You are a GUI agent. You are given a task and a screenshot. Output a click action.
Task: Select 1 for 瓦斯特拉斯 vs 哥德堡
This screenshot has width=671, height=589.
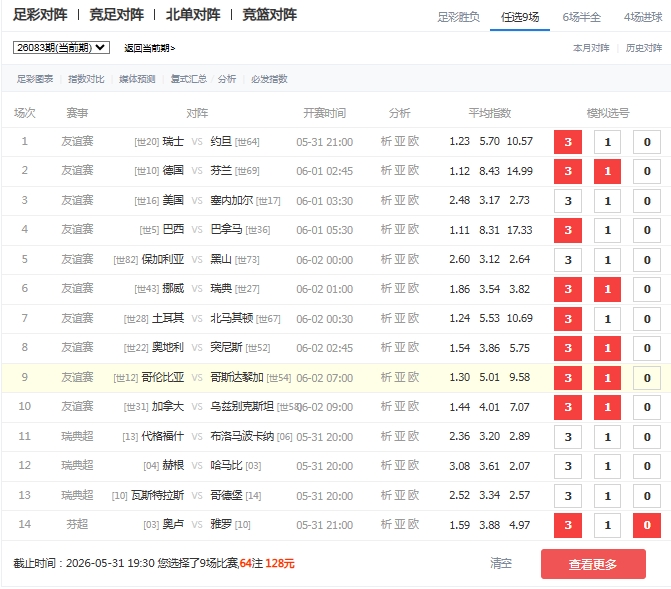click(607, 496)
